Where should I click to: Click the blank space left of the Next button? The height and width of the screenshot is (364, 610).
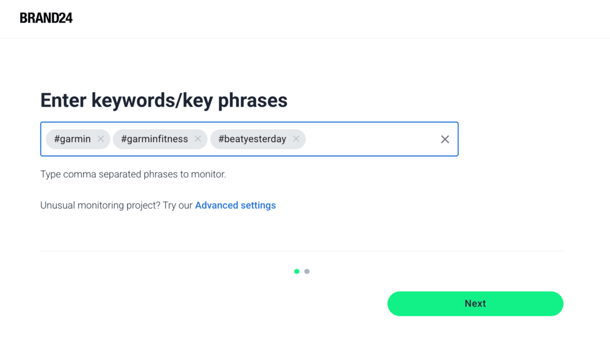tap(213, 304)
